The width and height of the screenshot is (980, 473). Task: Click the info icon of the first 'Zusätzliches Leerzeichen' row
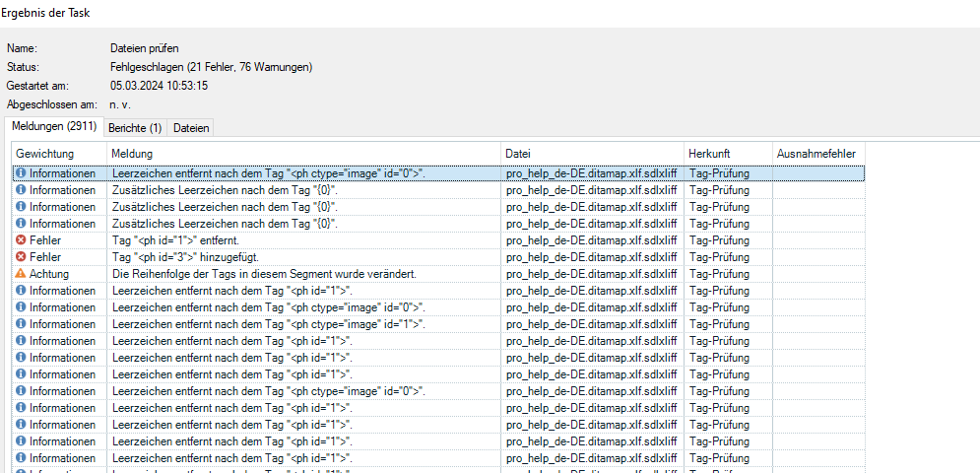(x=21, y=190)
